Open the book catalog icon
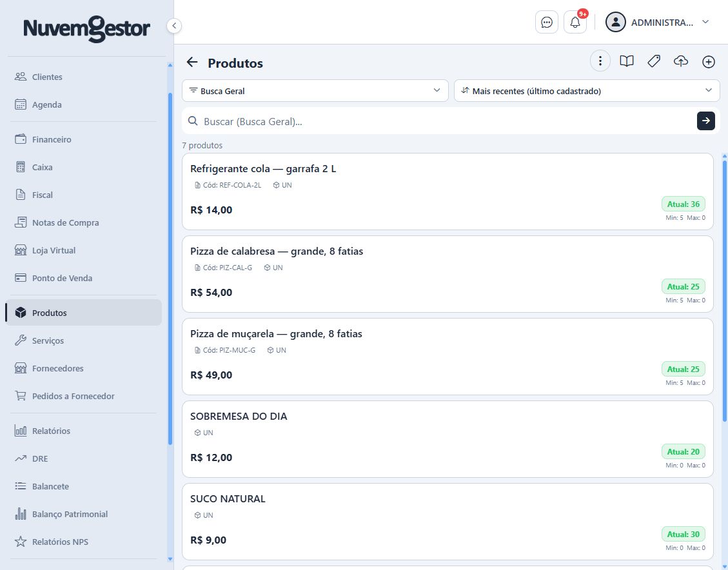The width and height of the screenshot is (728, 570). (x=627, y=61)
